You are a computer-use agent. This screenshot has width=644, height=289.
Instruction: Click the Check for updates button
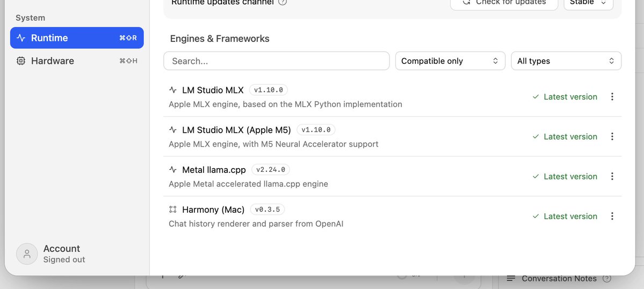(x=504, y=3)
